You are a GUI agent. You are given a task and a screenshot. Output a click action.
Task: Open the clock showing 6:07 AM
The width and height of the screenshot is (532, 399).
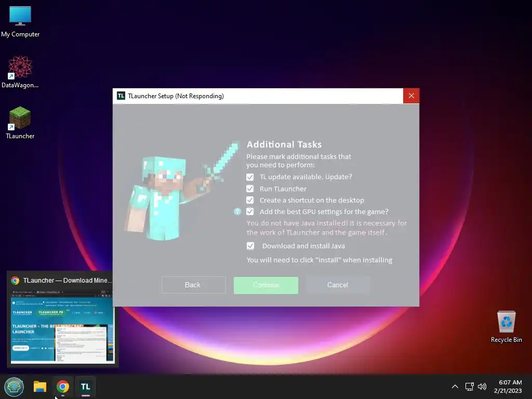508,387
